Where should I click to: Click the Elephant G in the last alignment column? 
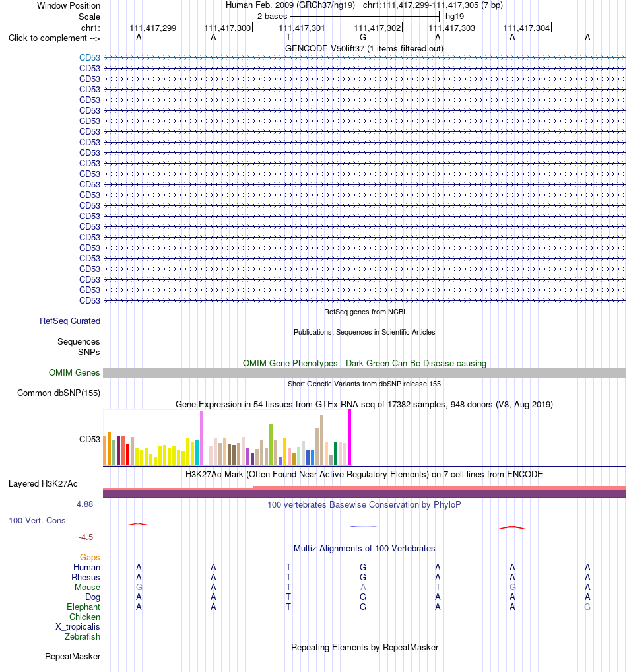(x=587, y=607)
